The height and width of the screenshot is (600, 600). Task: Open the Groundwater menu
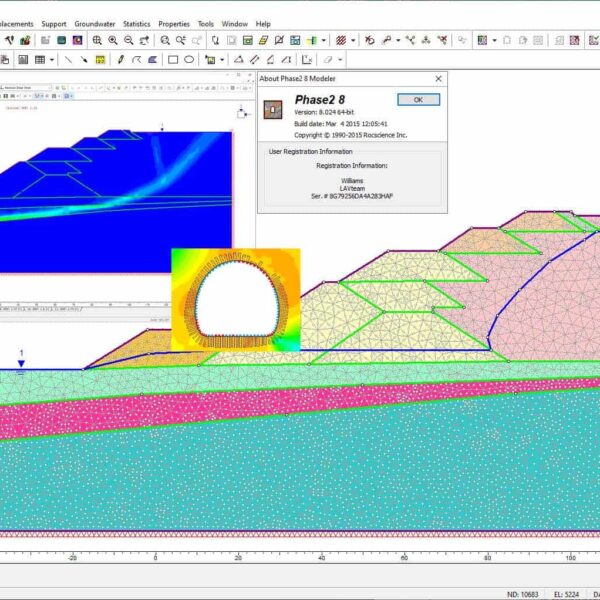coord(95,24)
